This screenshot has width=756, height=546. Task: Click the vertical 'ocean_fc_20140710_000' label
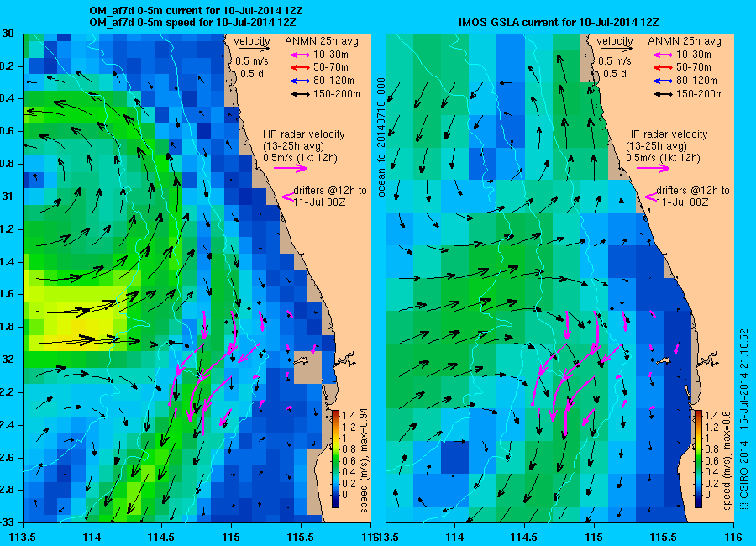coord(381,138)
